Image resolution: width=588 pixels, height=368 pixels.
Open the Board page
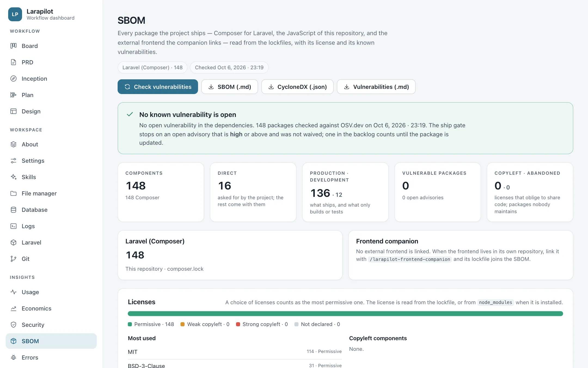pyautogui.click(x=51, y=46)
